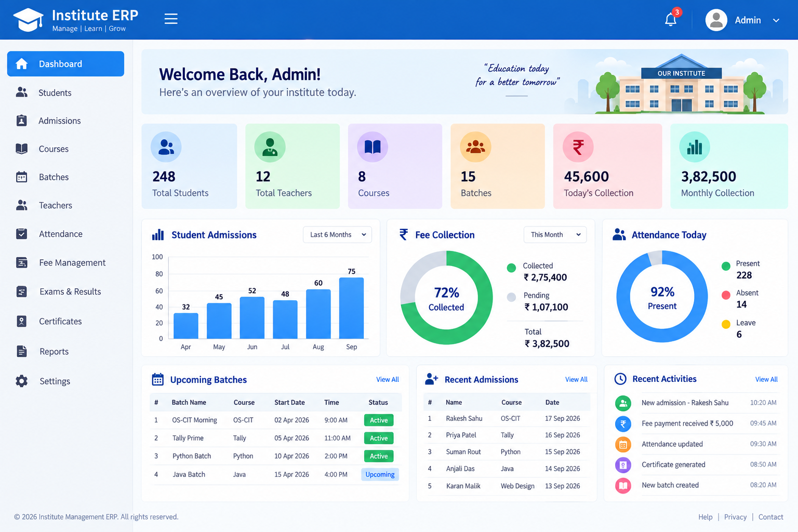Click the Courses book icon in card
This screenshot has width=798, height=532.
(373, 147)
